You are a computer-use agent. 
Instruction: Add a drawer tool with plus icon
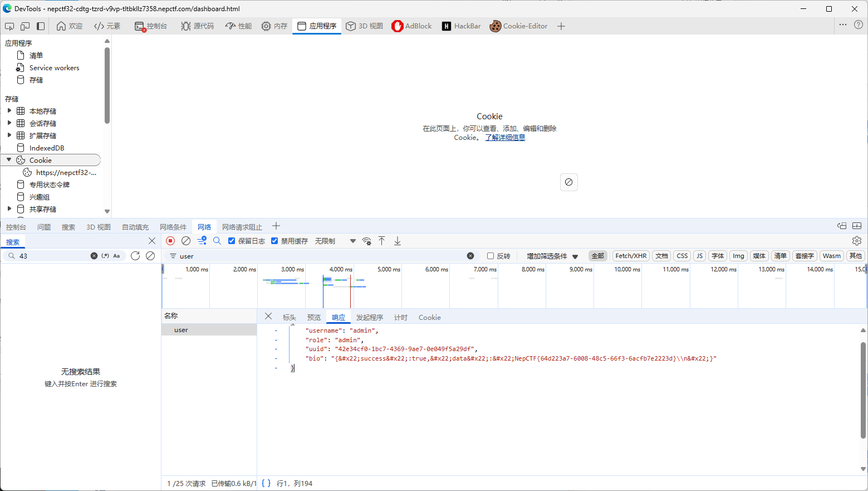[x=276, y=226]
